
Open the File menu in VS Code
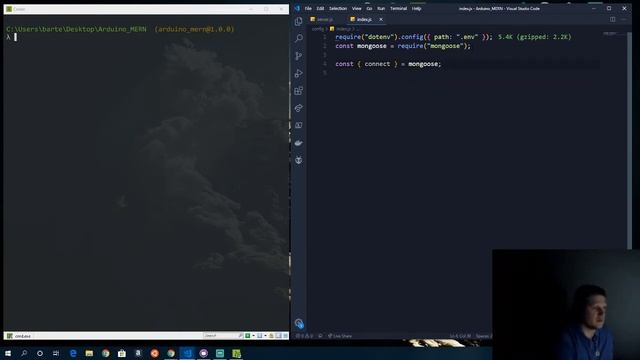coord(308,8)
